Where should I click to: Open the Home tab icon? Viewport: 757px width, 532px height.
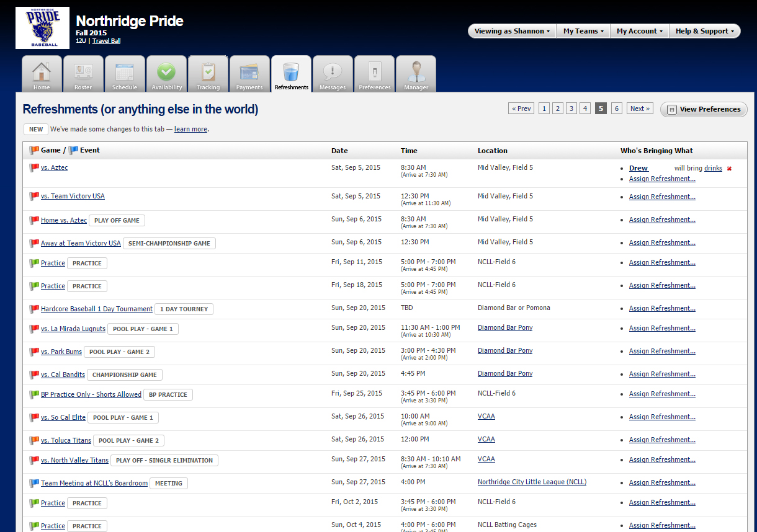click(x=42, y=74)
